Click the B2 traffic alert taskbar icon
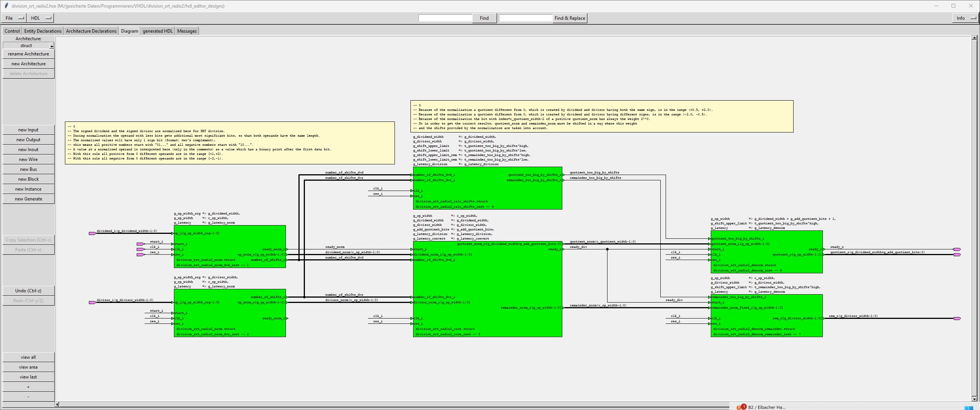980x410 pixels. (741, 407)
